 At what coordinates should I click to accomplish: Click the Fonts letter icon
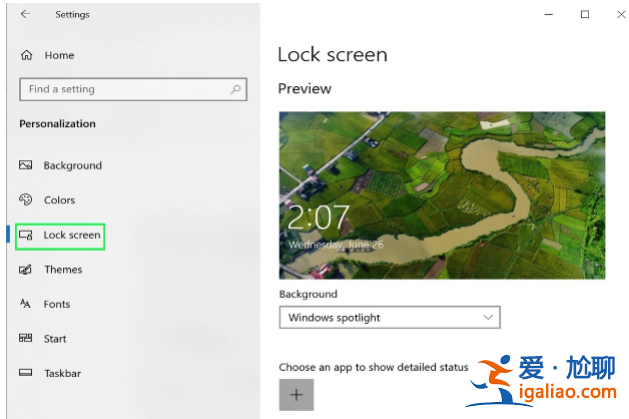tap(25, 304)
